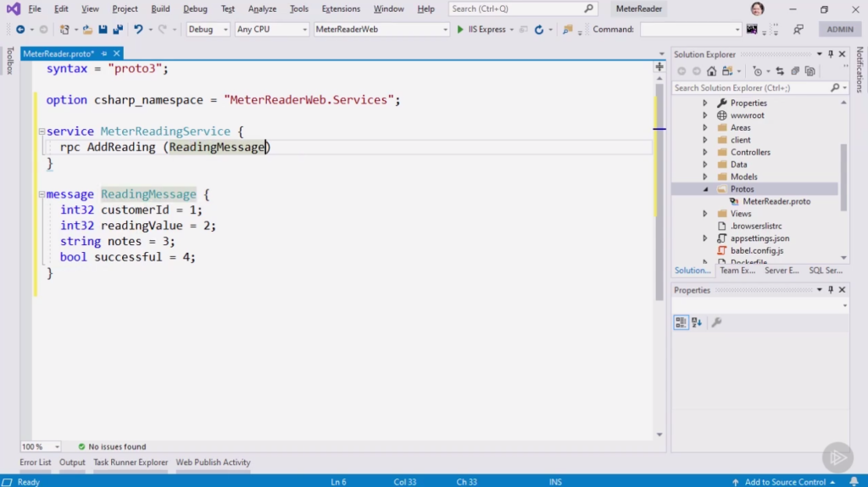Open the Build menu
This screenshot has width=868, height=487.
pyautogui.click(x=160, y=9)
